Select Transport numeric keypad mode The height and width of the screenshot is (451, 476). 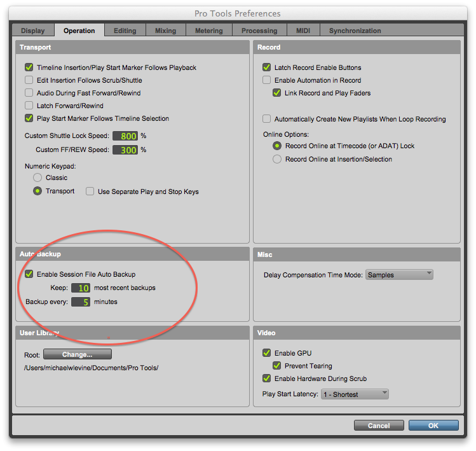[37, 191]
